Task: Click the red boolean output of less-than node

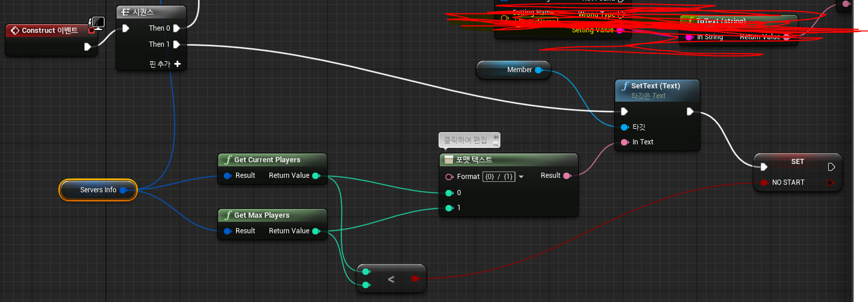Action: pos(414,278)
